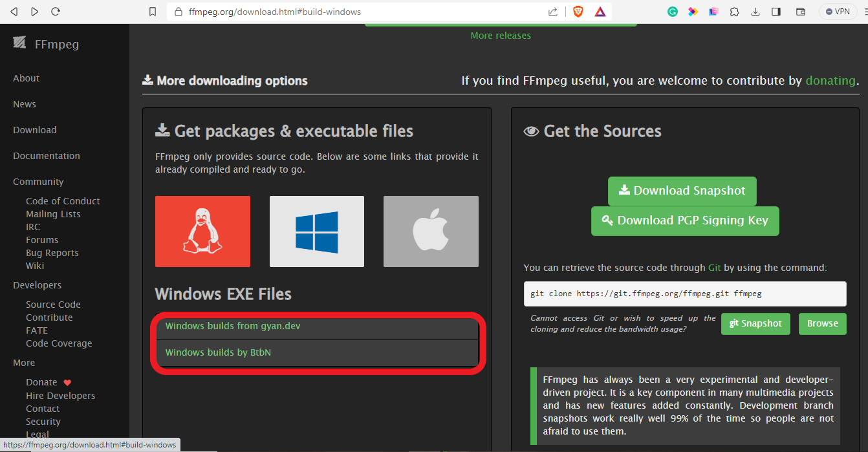
Task: Open Documentation in the sidebar menu
Action: point(47,156)
